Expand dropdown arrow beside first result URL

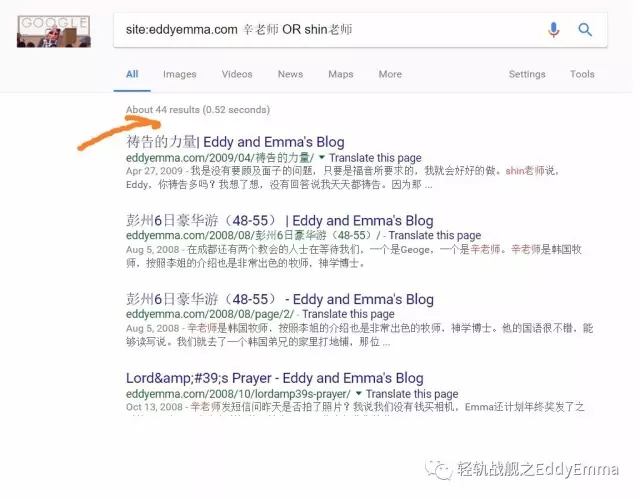[322, 157]
